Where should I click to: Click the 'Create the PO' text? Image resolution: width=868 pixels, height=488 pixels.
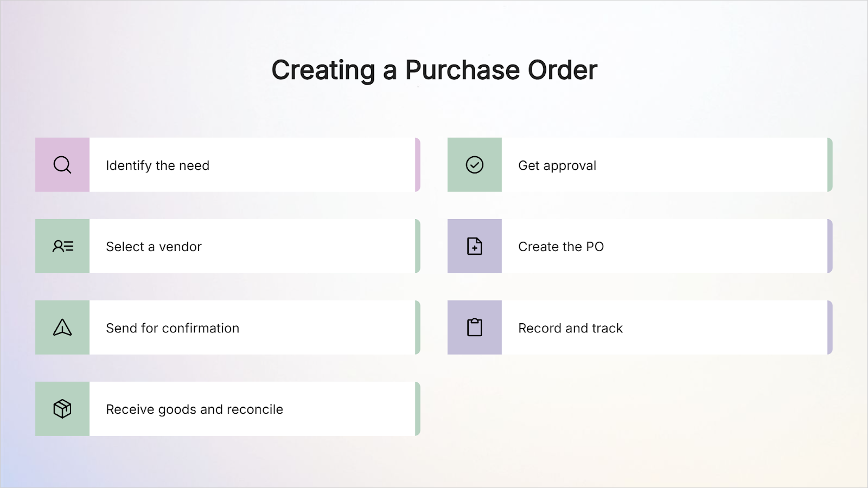pyautogui.click(x=561, y=247)
